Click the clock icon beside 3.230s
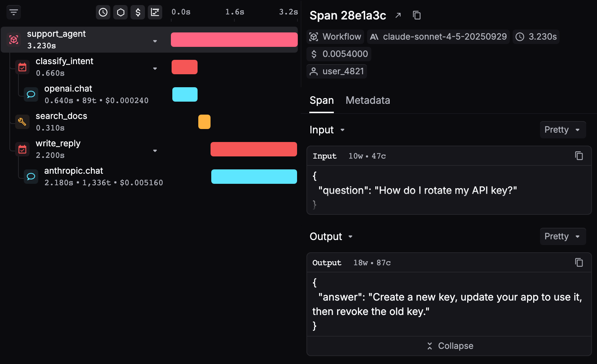 click(x=520, y=37)
